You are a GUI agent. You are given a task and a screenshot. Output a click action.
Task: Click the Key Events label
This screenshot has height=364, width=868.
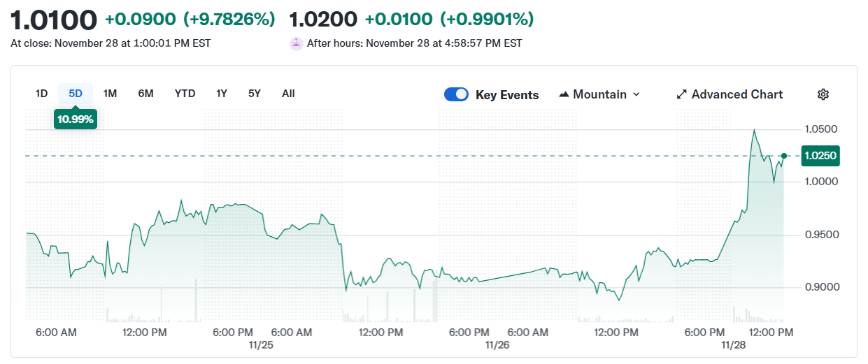[507, 95]
